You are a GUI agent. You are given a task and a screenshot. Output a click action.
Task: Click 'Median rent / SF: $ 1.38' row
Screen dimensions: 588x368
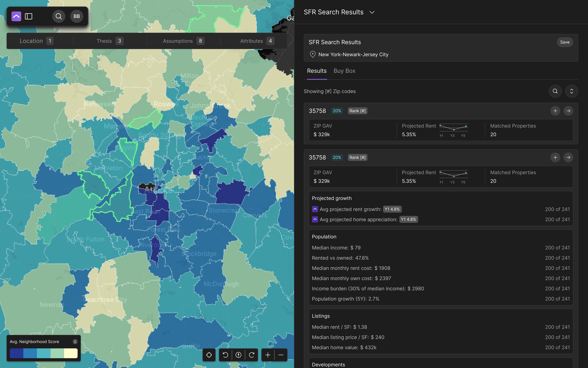(441, 327)
